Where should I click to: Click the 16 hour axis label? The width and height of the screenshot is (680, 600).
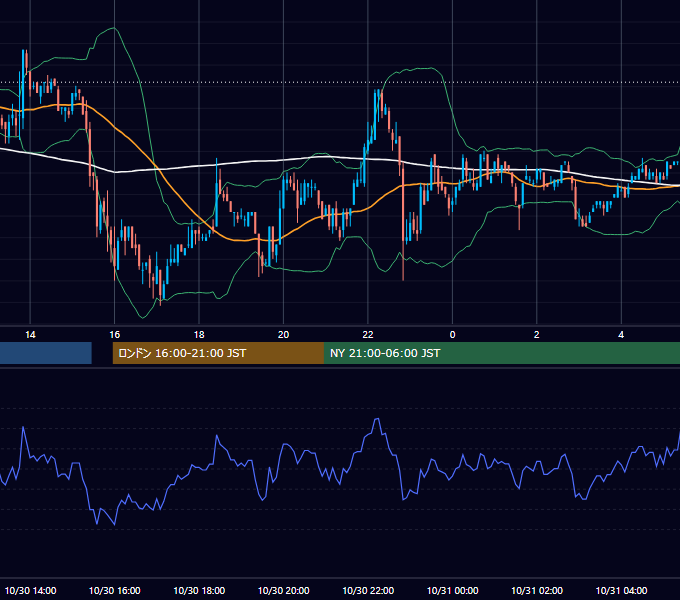tap(114, 335)
